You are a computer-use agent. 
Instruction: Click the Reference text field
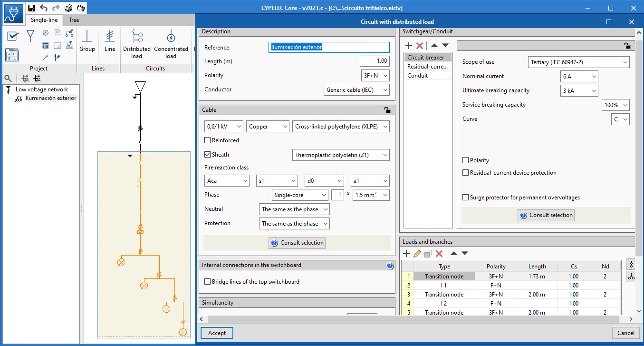coord(329,48)
